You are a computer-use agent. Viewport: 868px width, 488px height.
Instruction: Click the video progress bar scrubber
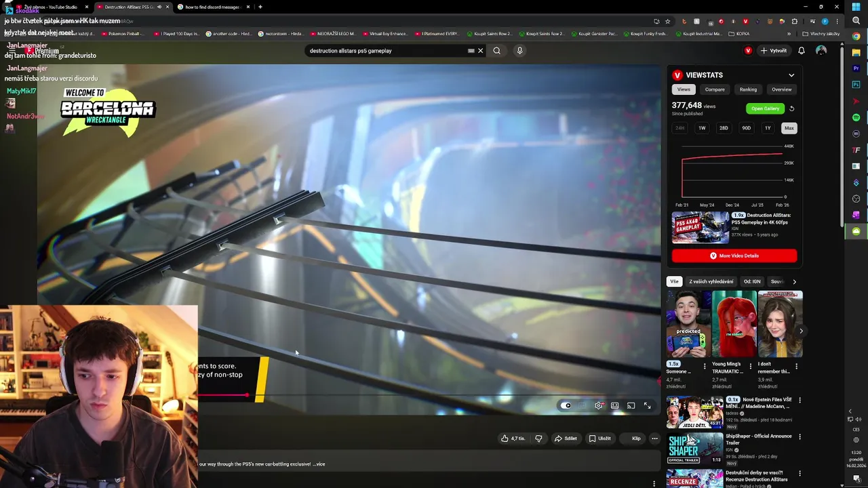(x=247, y=394)
